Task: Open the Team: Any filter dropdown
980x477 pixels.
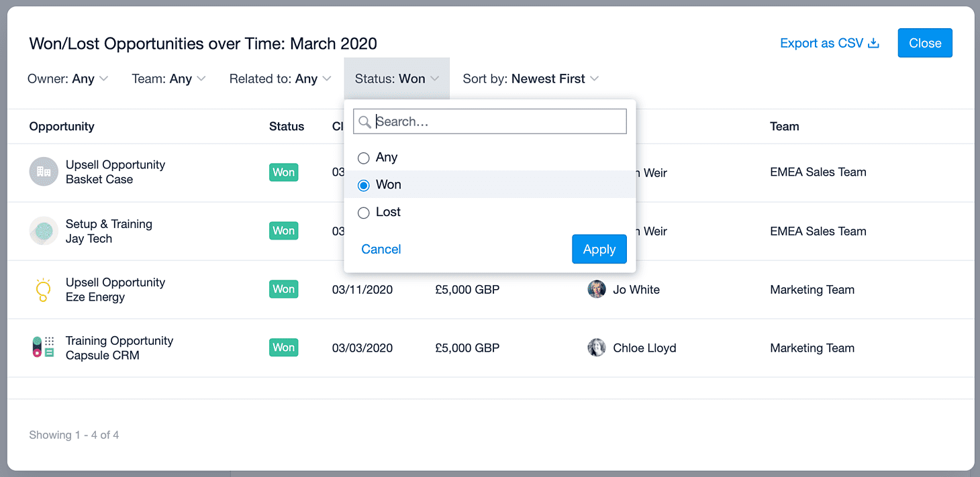Action: 168,78
